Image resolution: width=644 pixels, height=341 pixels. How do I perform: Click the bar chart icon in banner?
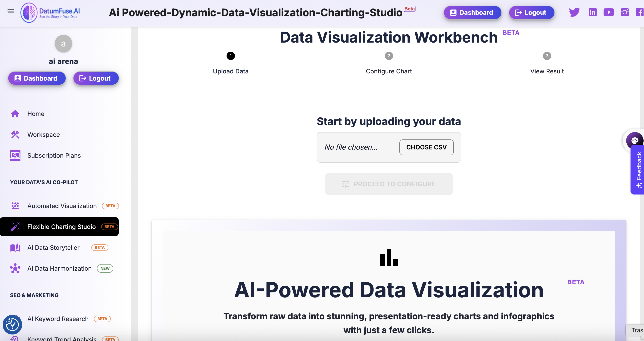(389, 258)
